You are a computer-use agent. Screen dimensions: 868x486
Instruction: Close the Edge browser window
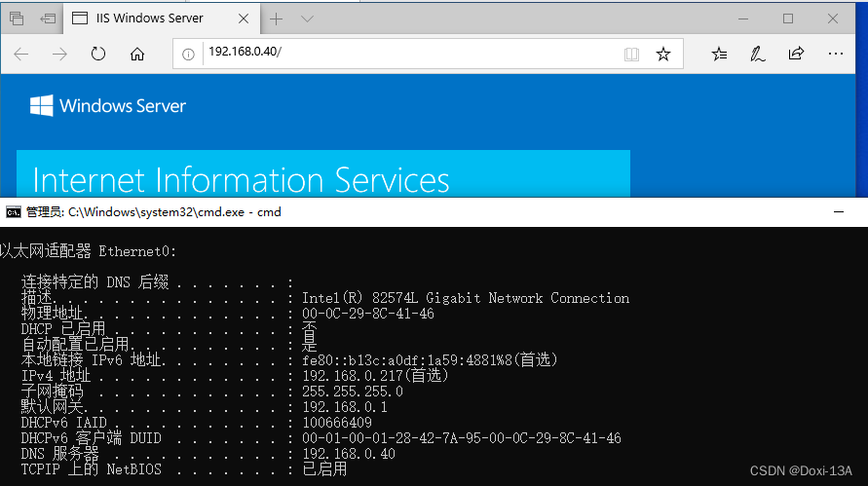(x=833, y=19)
